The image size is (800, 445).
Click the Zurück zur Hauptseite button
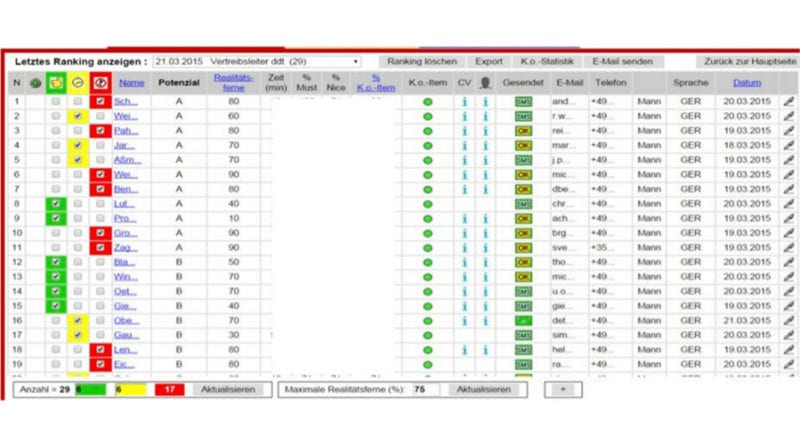point(748,62)
